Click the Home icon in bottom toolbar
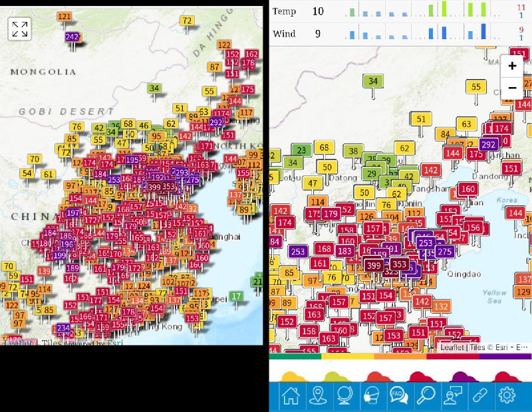This screenshot has width=532, height=412. 291,396
